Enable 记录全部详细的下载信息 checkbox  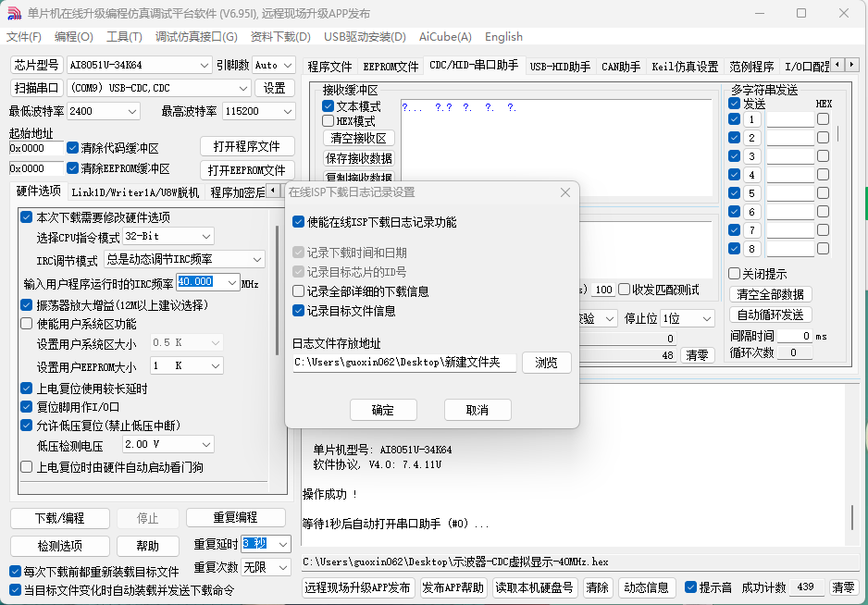tap(298, 291)
